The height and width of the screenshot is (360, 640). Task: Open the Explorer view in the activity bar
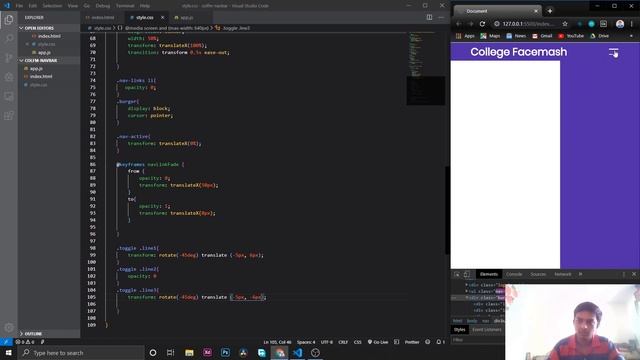click(9, 20)
